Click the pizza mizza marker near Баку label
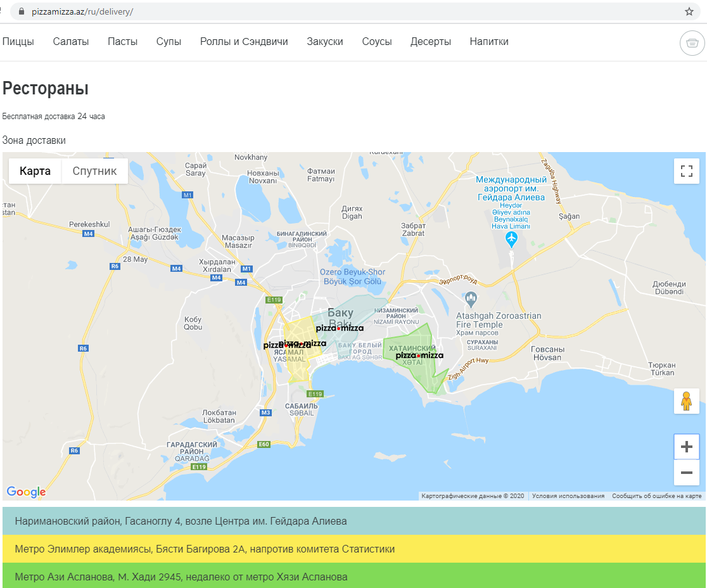707x588 pixels. pos(340,328)
